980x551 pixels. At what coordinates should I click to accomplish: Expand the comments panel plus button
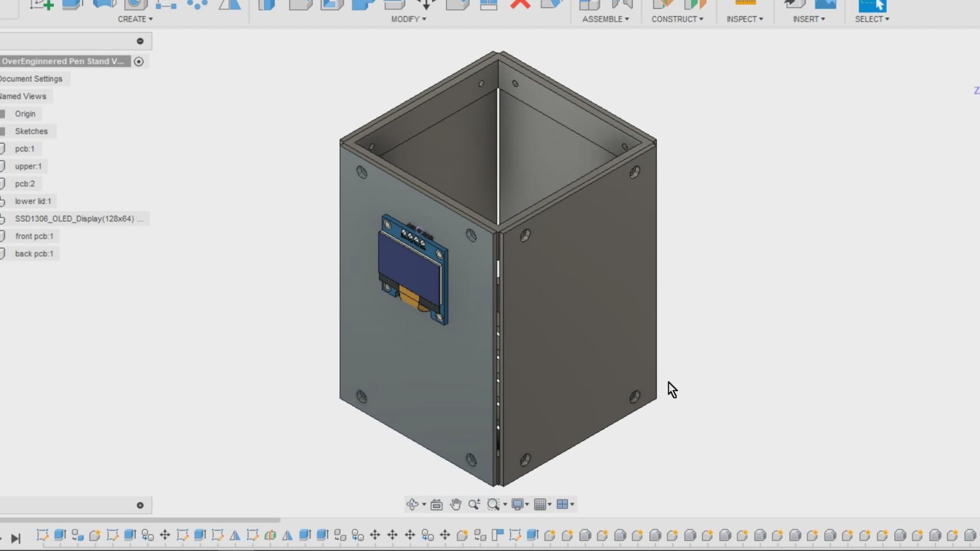[140, 506]
